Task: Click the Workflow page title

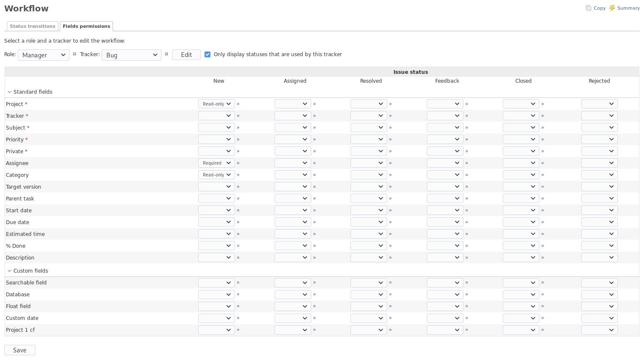Action: [x=26, y=8]
